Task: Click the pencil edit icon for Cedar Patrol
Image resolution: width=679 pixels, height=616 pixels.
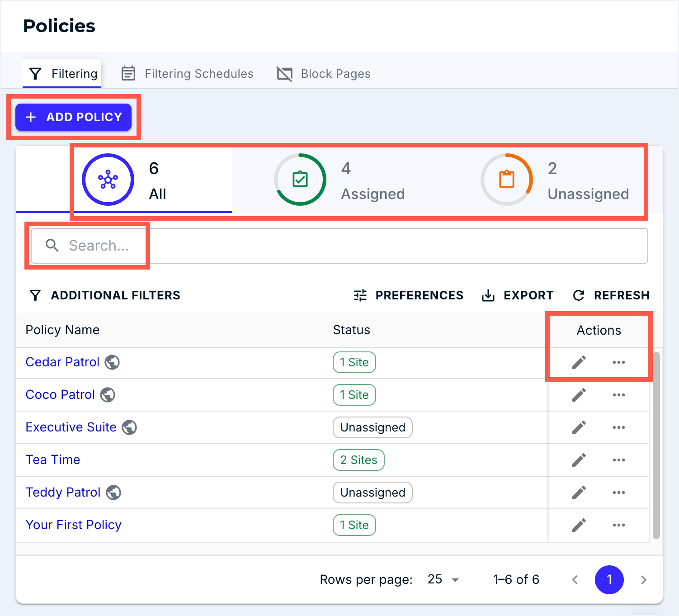Action: tap(579, 362)
